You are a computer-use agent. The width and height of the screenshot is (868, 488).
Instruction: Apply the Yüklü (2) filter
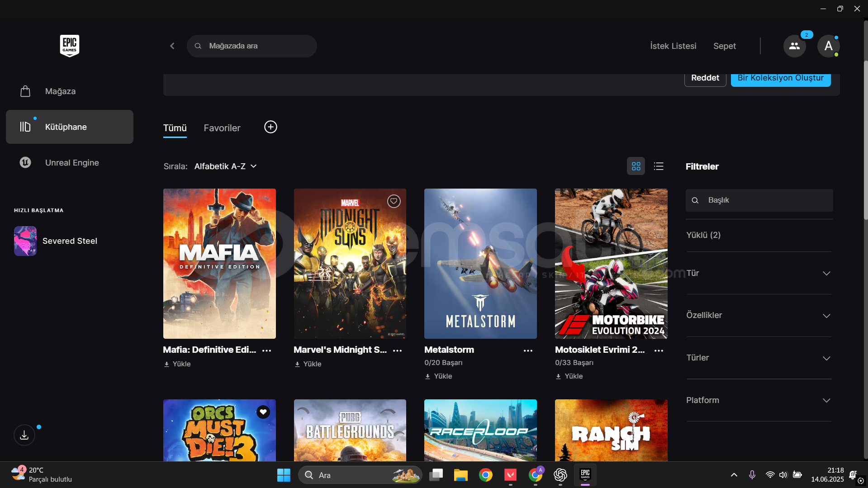pos(703,235)
